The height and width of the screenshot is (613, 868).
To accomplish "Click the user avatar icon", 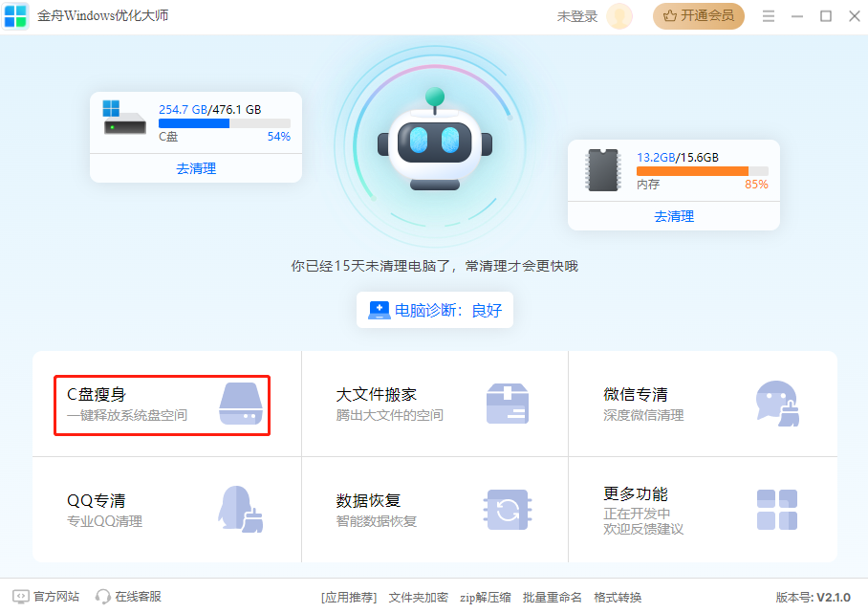I will click(x=619, y=16).
